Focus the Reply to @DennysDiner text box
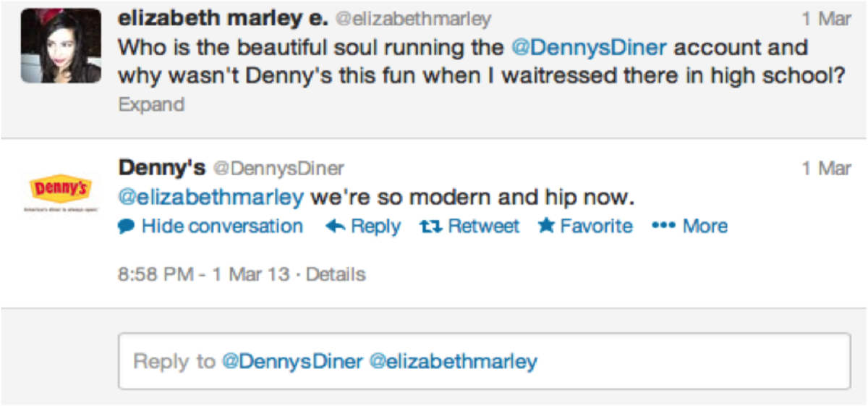 click(x=483, y=360)
